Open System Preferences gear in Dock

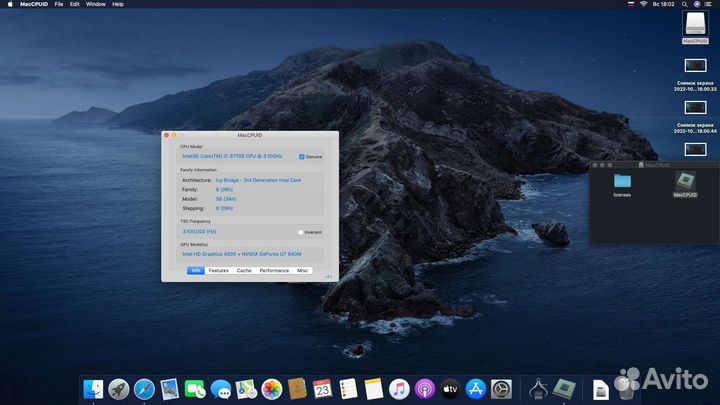pos(501,389)
